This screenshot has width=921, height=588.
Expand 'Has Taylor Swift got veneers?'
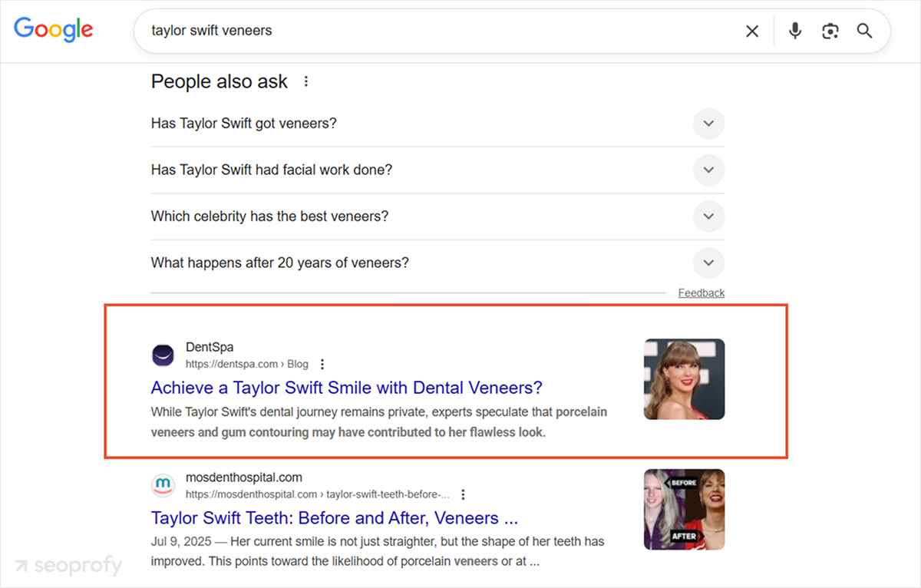coord(708,124)
